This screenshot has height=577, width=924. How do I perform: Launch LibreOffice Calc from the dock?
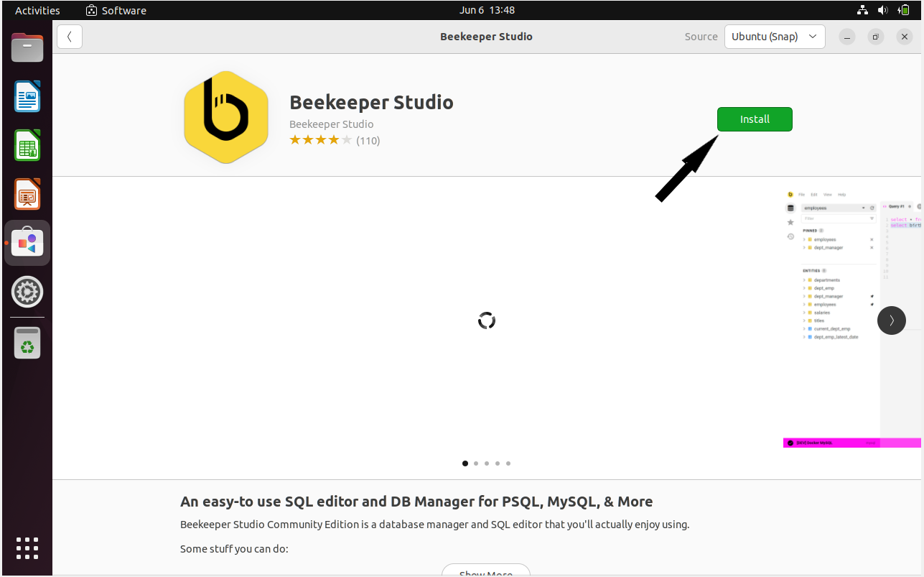click(27, 145)
